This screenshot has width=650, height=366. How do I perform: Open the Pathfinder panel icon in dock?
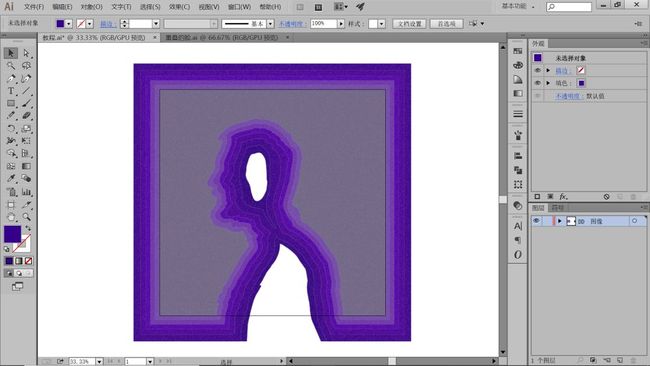(518, 170)
